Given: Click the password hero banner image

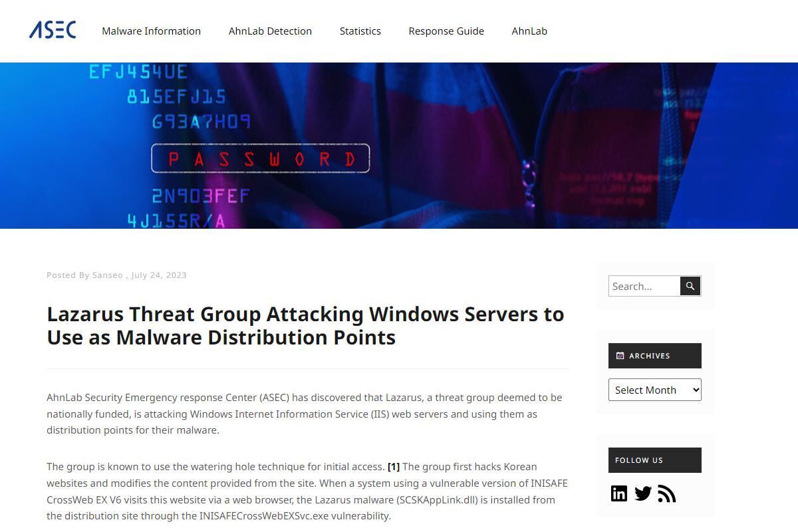Looking at the screenshot, I should click(x=399, y=146).
